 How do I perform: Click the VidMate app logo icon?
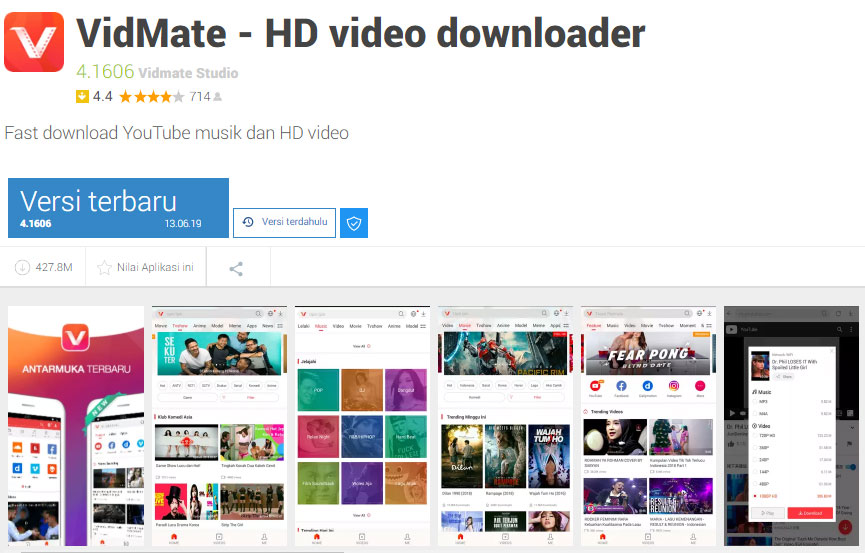click(x=34, y=42)
